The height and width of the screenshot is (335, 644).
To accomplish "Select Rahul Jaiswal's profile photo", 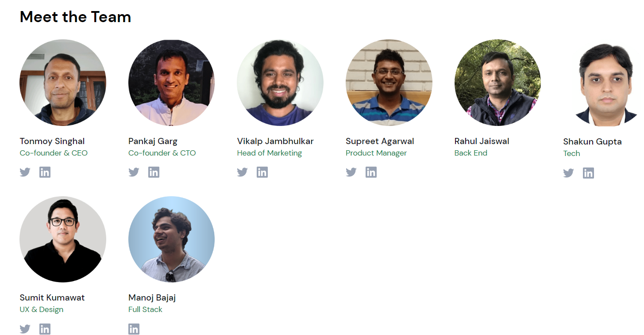I will coord(497,83).
